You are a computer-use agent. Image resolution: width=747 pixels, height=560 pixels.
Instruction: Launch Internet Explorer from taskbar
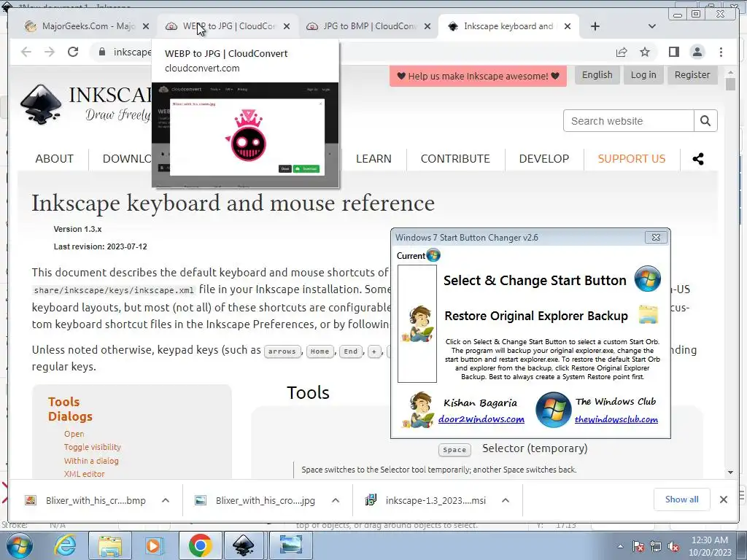(x=65, y=545)
